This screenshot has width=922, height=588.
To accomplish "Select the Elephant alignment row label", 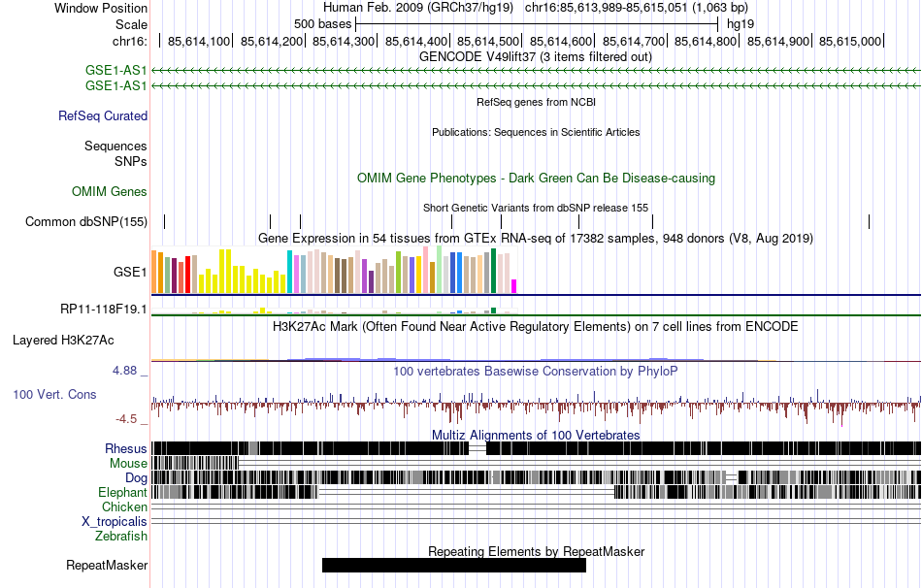I will point(122,492).
